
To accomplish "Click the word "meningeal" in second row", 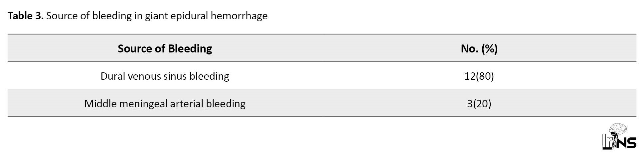I will 143,104.
